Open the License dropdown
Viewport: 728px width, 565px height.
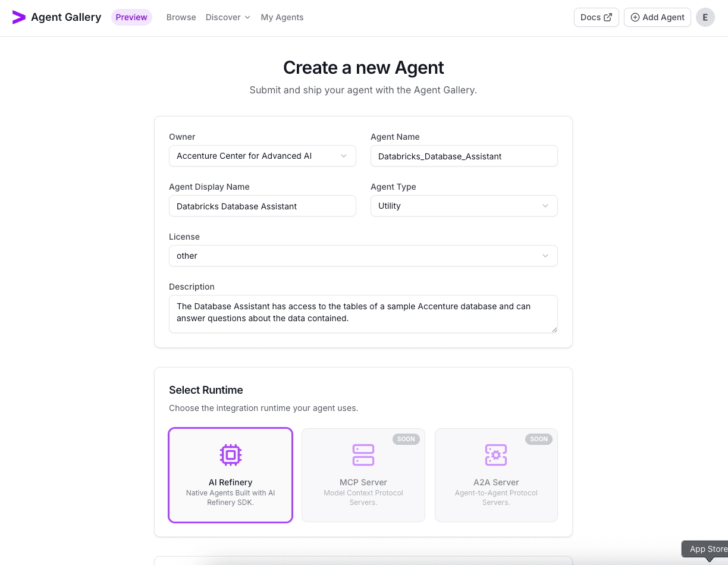[x=363, y=256]
